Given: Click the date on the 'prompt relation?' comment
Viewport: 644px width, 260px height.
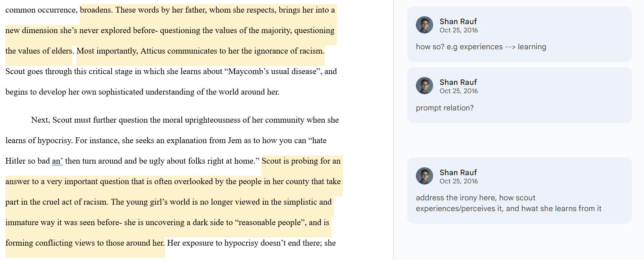Looking at the screenshot, I should [x=458, y=91].
